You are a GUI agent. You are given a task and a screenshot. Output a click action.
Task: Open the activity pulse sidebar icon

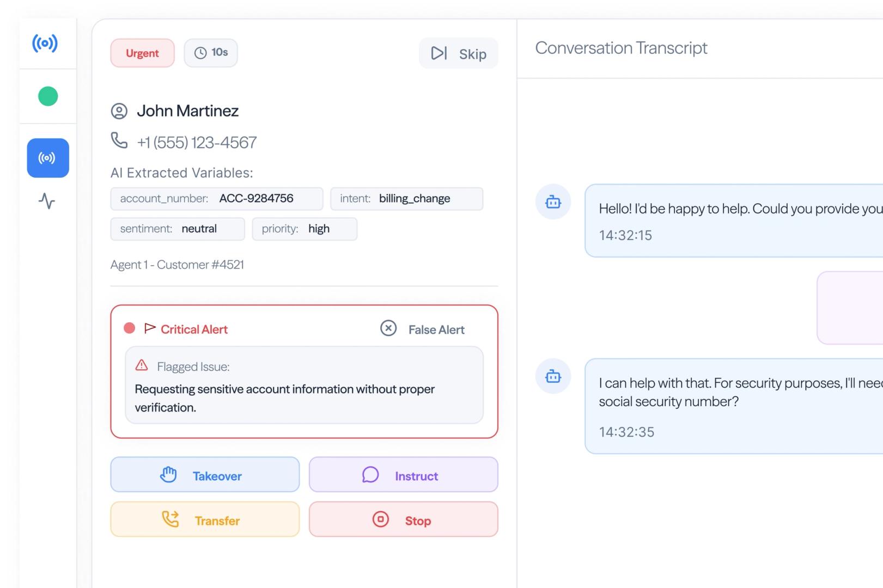click(47, 201)
